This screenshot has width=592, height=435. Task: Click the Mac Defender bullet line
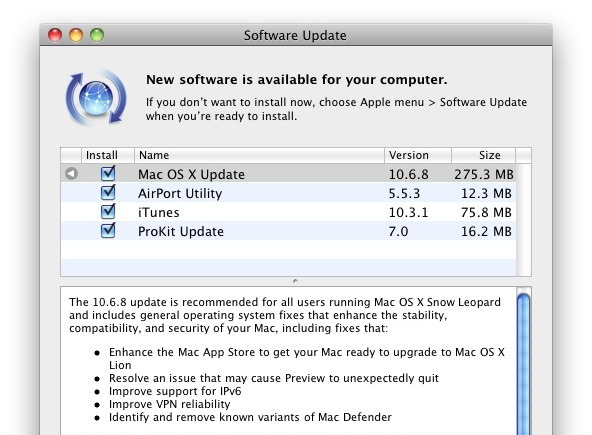click(250, 417)
